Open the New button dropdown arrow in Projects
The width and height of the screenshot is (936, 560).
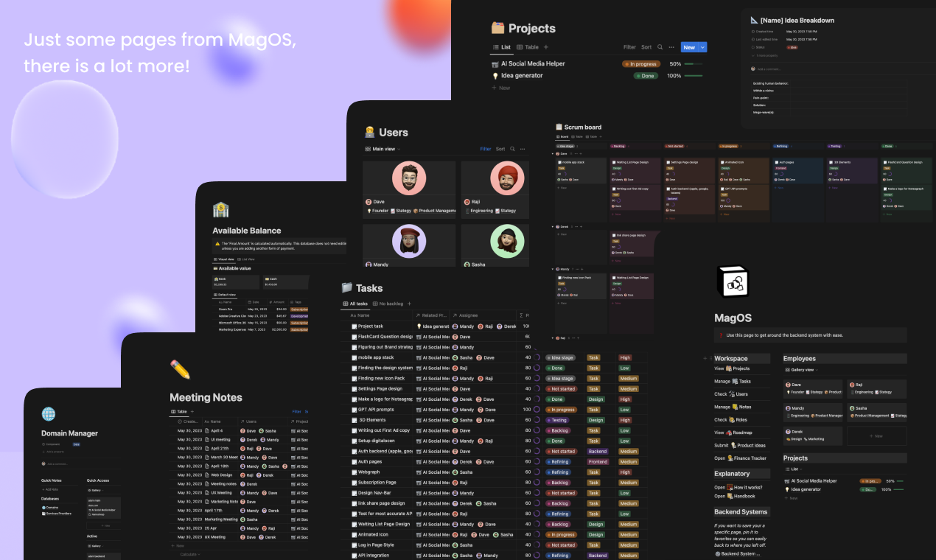coord(703,47)
